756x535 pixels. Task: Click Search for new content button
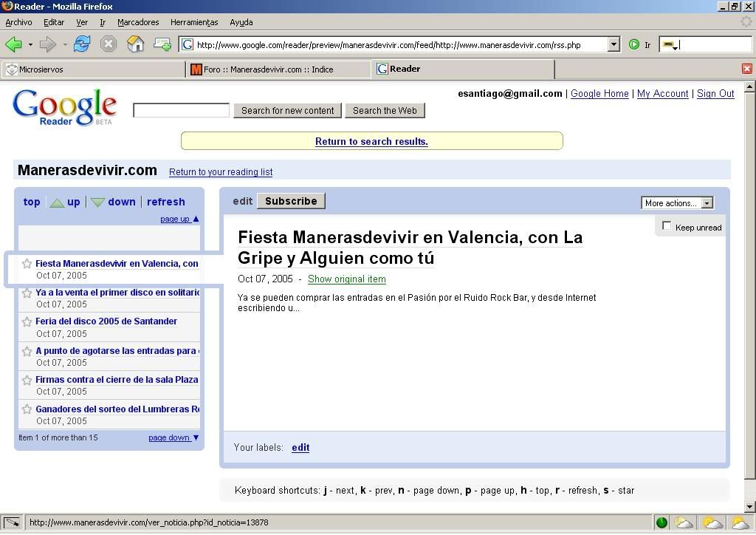[287, 111]
